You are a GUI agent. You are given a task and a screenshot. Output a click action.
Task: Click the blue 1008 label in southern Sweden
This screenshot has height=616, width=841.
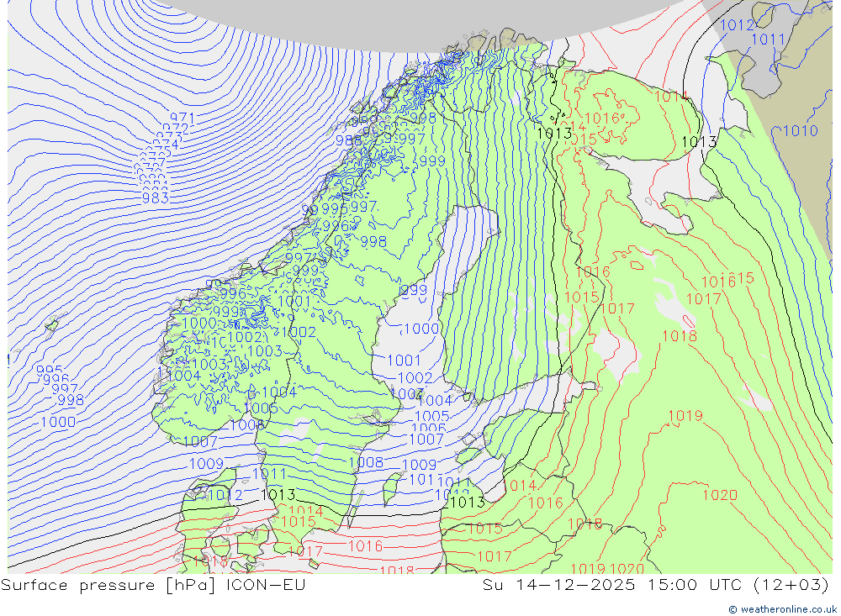tap(367, 462)
